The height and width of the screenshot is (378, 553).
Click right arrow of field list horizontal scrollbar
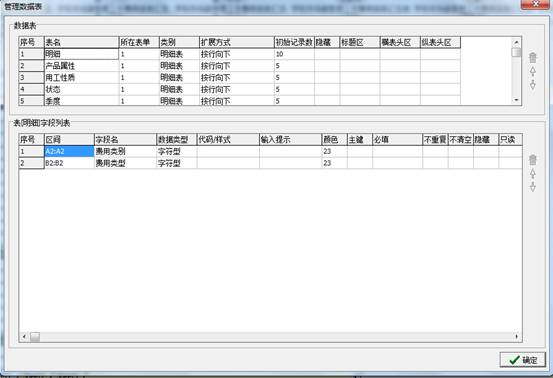tap(517, 337)
